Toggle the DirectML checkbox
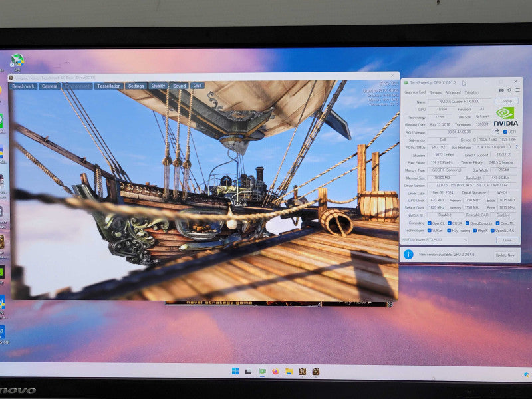532x399 pixels. click(x=497, y=223)
